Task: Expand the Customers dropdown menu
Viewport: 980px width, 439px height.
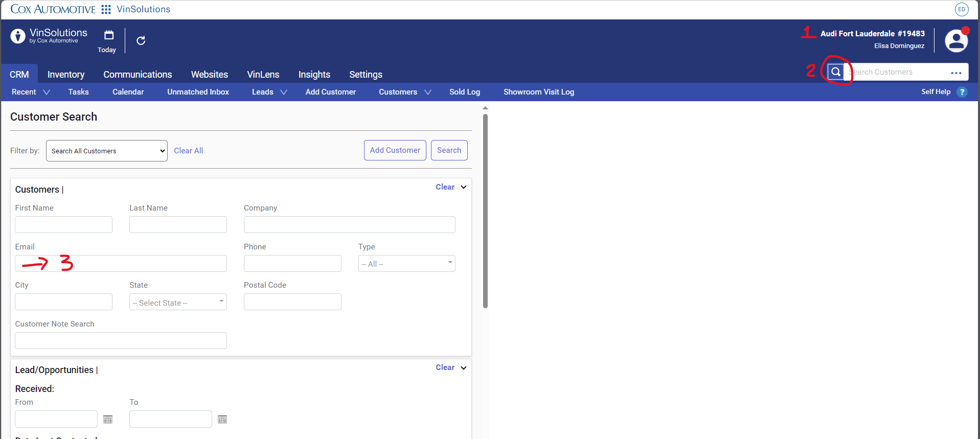Action: 405,92
